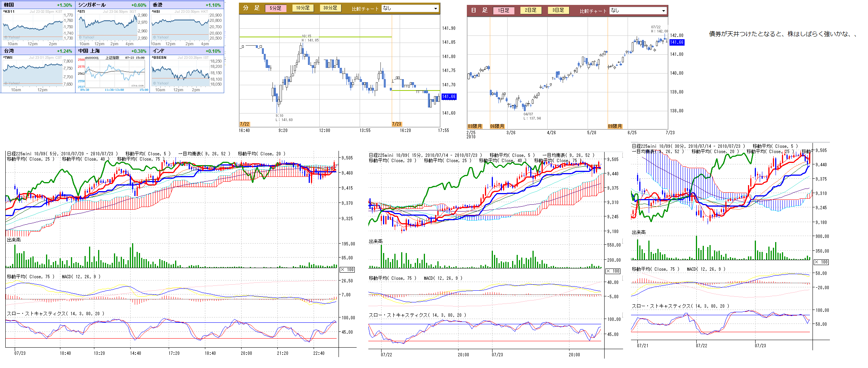
Task: Click the ×100 box on the 15分 volume chart
Action: (613, 271)
